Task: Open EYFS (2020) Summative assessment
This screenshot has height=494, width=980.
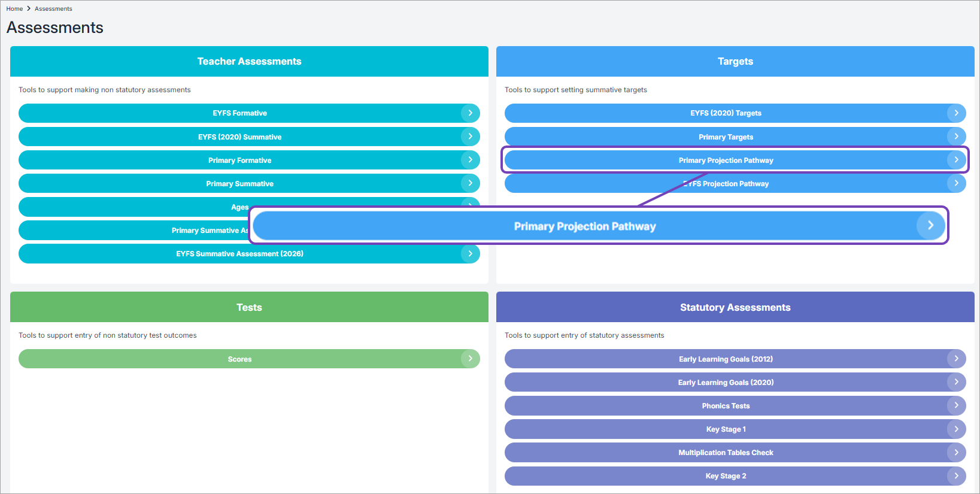Action: [239, 137]
